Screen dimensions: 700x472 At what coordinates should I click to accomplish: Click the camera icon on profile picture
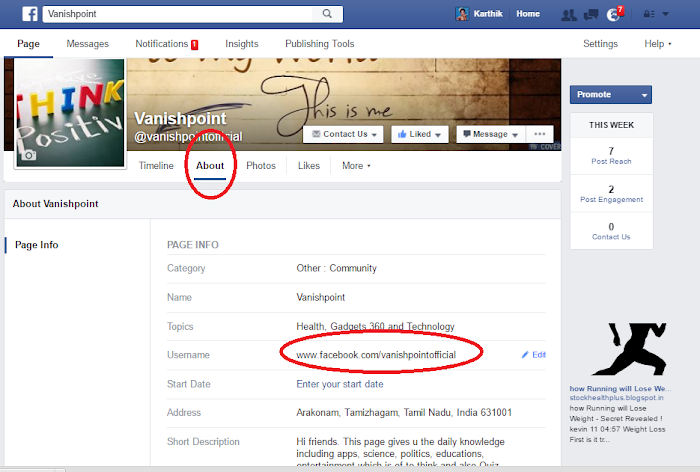coord(29,155)
